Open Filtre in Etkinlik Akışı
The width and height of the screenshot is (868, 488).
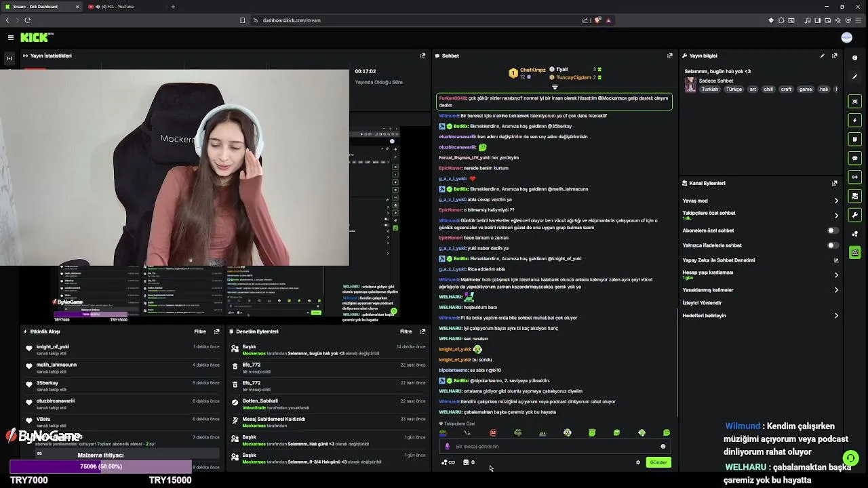tap(200, 331)
